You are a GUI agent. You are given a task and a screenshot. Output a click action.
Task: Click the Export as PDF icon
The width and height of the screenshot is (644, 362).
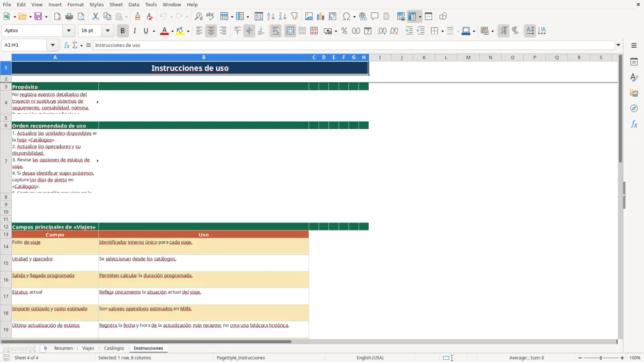[57, 17]
